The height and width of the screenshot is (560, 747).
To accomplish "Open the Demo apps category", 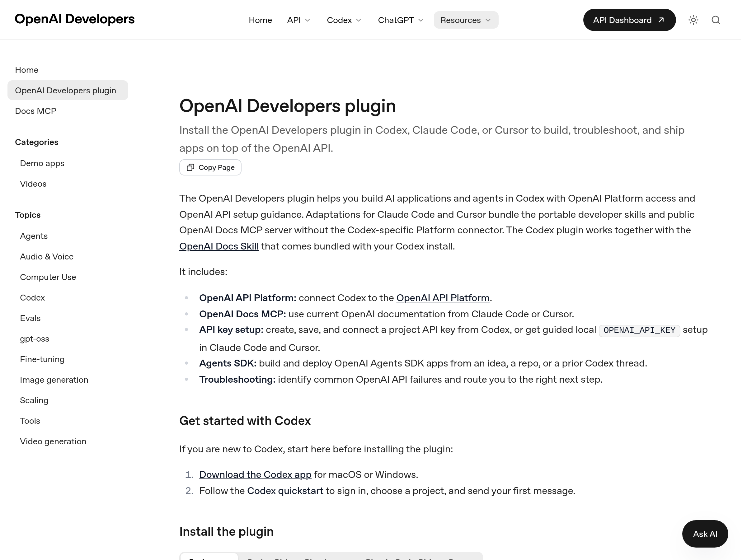I will 42,163.
